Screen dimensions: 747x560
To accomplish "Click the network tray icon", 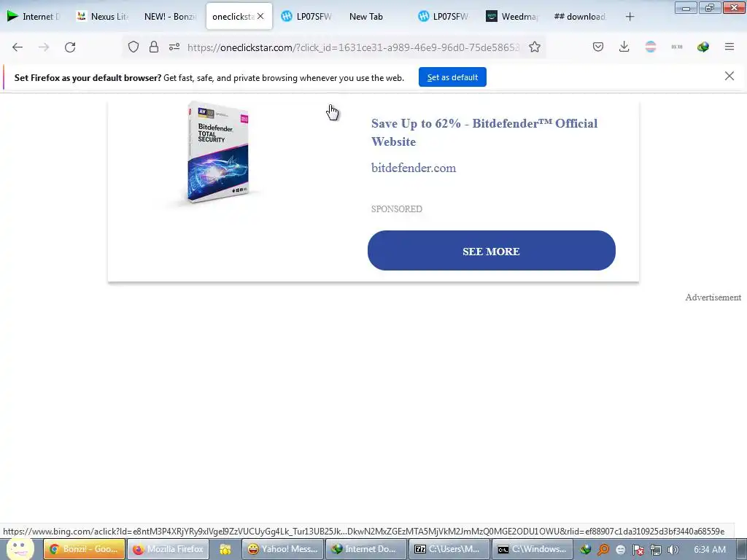I will tap(656, 550).
